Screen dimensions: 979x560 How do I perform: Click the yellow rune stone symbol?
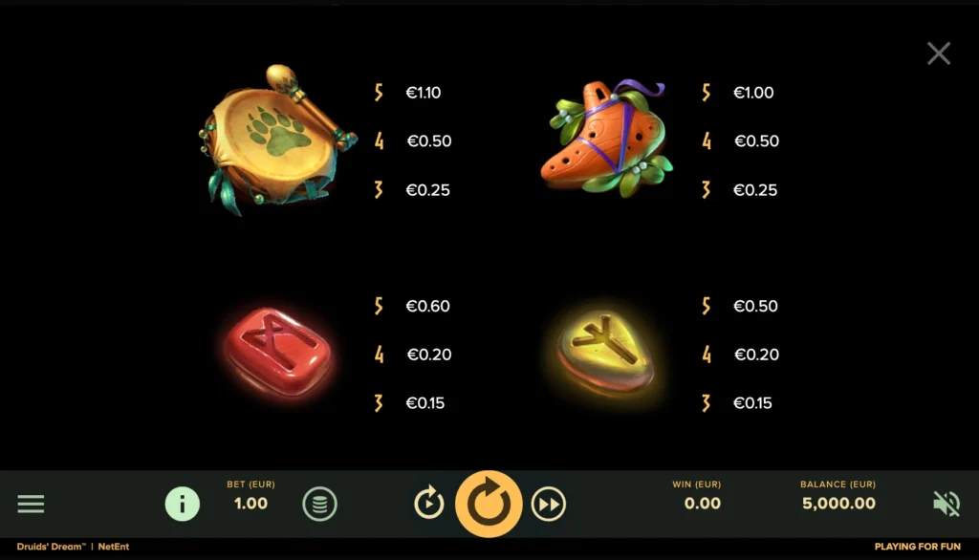click(605, 354)
